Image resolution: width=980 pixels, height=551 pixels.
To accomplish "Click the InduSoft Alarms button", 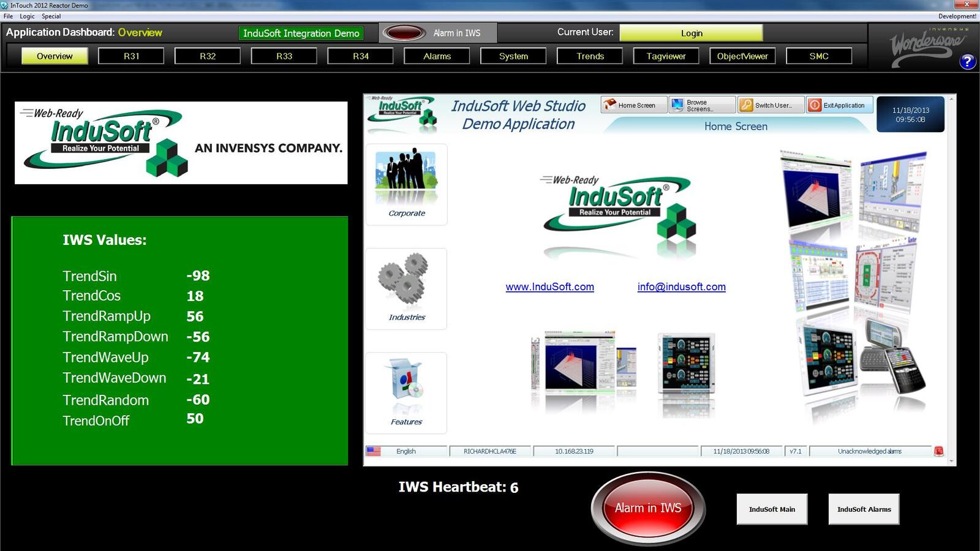I will [864, 509].
